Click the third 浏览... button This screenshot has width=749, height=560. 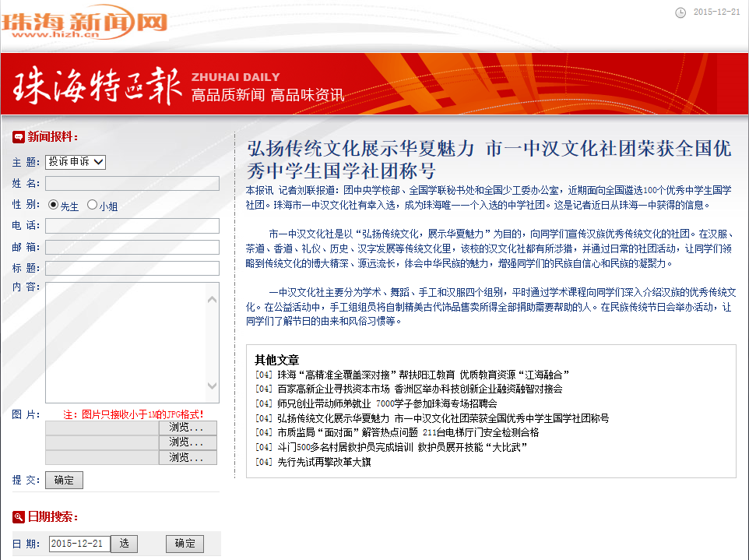(x=188, y=457)
